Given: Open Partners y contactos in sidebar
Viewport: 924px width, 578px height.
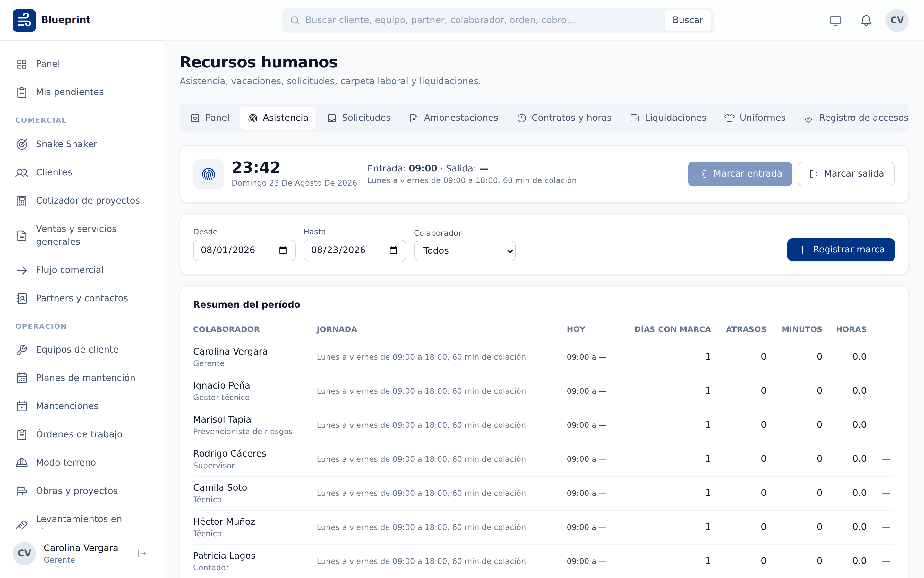Looking at the screenshot, I should click(x=82, y=299).
